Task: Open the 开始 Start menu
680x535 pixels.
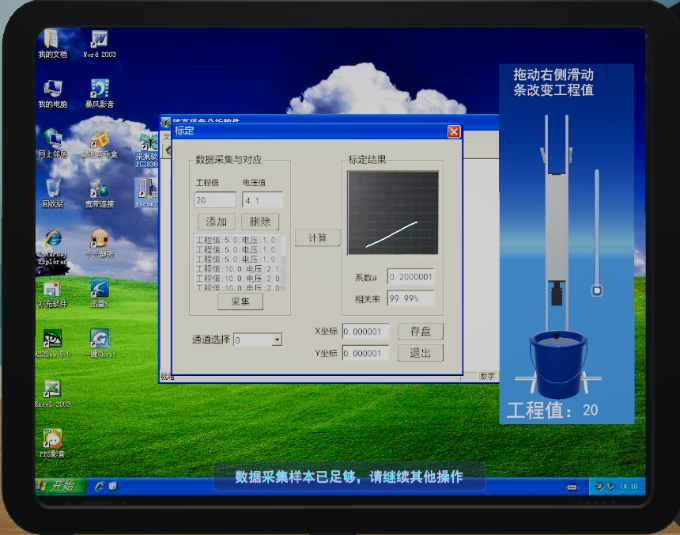Action: (x=58, y=486)
